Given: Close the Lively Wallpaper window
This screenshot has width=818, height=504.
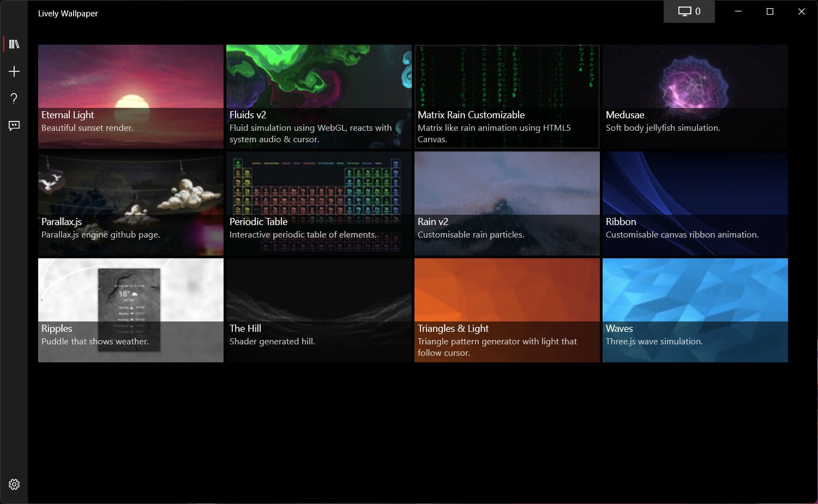Looking at the screenshot, I should tap(802, 11).
